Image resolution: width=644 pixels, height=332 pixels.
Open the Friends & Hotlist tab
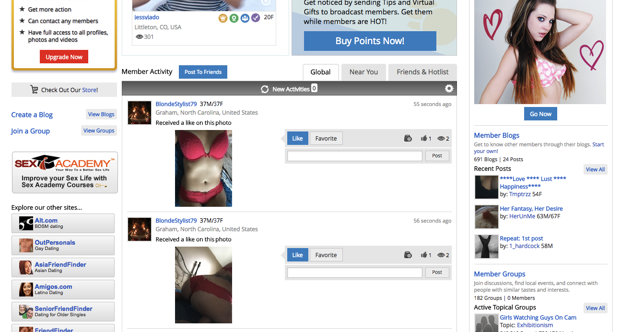click(x=422, y=72)
